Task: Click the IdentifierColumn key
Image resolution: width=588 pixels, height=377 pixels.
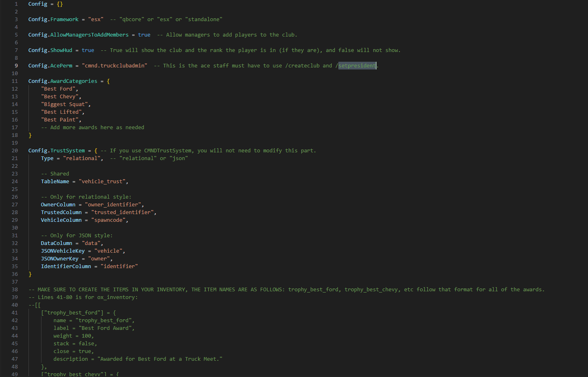Action: [x=66, y=266]
